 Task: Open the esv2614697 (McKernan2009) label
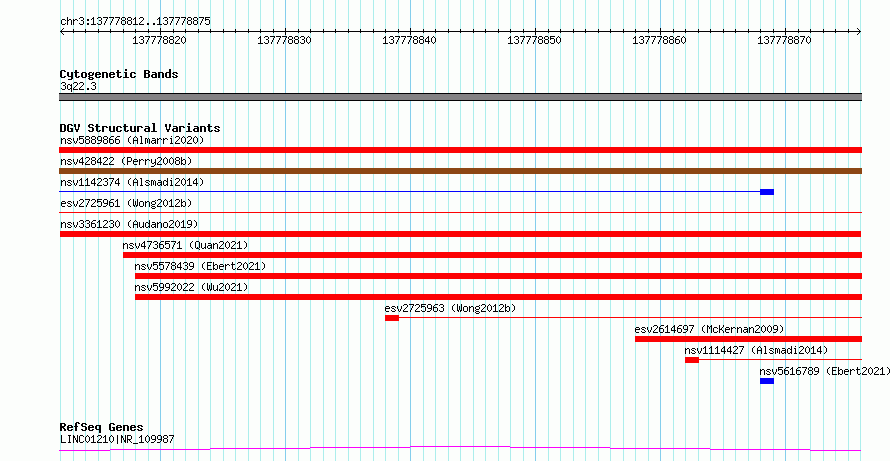710,329
